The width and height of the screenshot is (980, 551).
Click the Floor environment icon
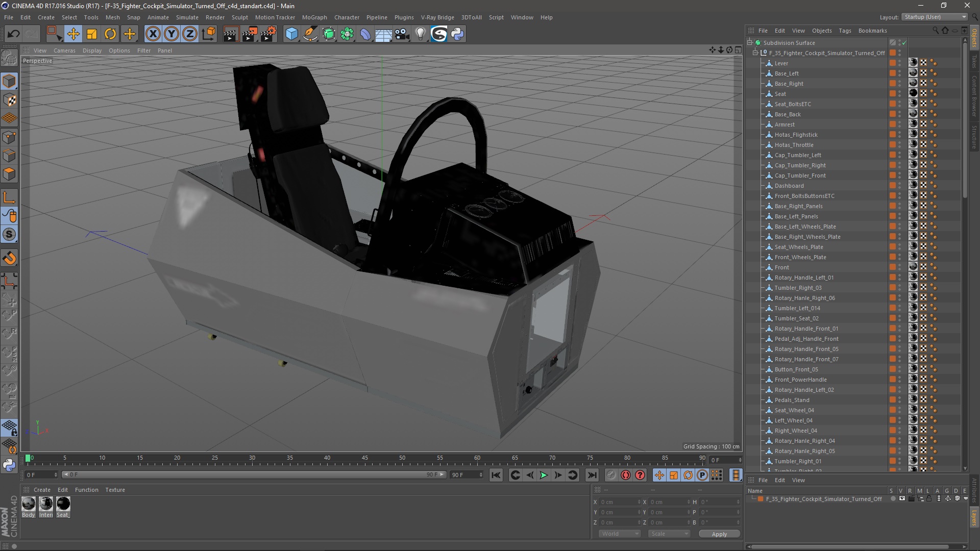click(x=383, y=34)
